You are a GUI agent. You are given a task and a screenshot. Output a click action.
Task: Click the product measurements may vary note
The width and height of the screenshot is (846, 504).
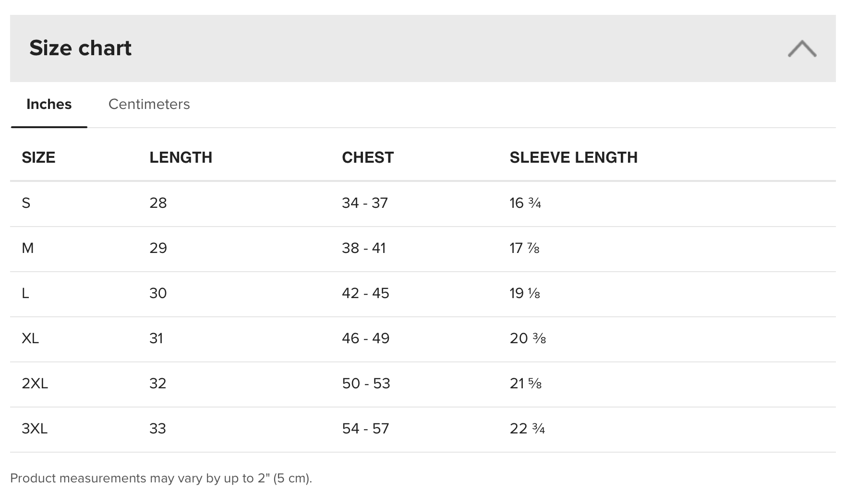(161, 478)
